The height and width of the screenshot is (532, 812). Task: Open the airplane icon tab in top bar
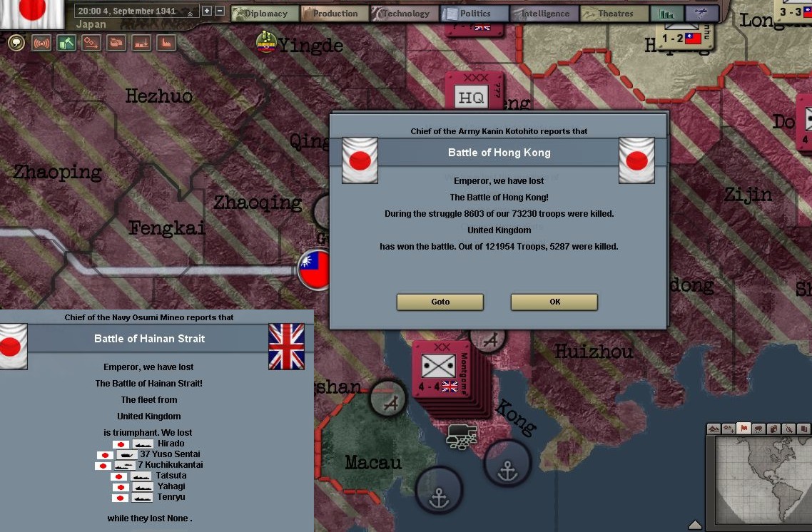(701, 14)
